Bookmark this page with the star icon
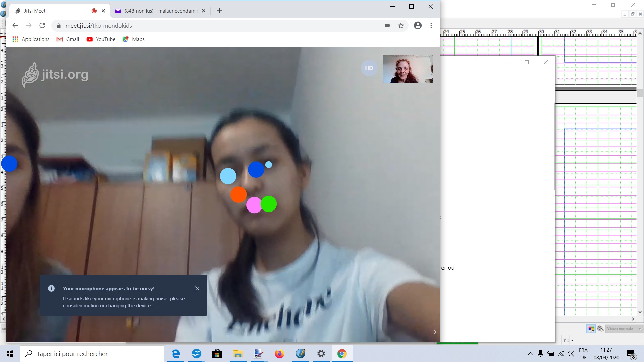644x362 pixels. pos(401,26)
